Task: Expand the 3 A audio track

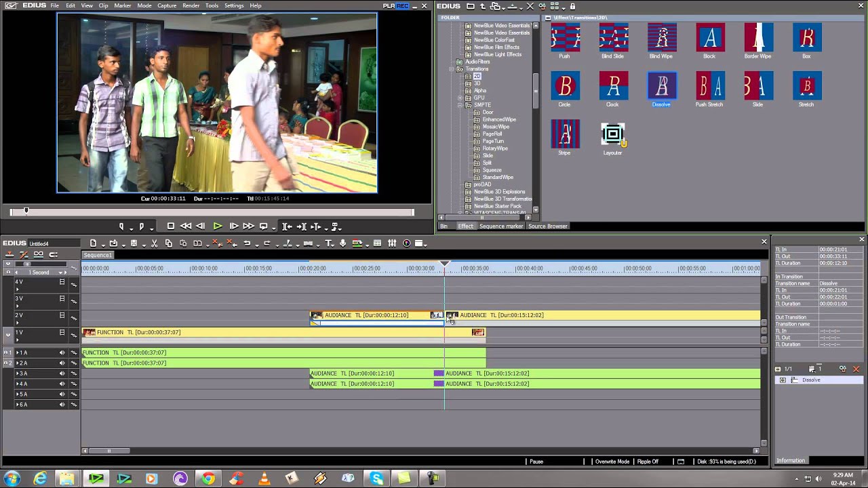Action: [18, 373]
